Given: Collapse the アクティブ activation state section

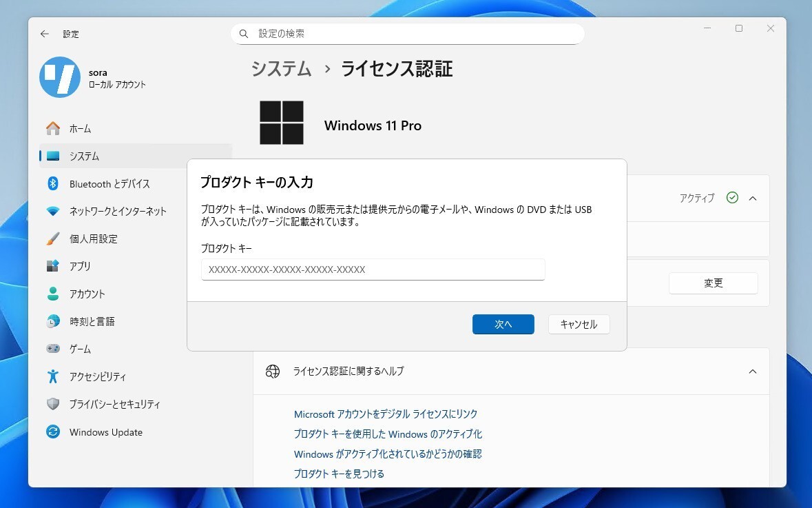Looking at the screenshot, I should pos(753,198).
